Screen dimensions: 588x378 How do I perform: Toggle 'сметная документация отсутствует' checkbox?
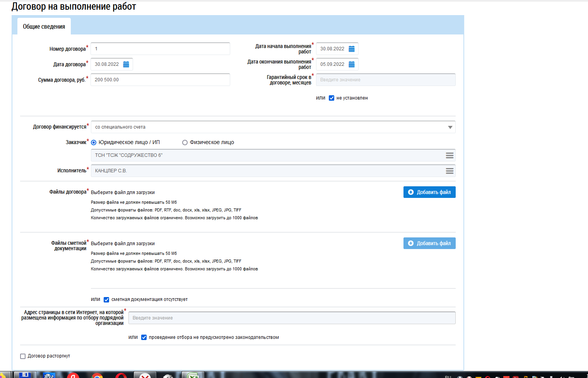click(106, 299)
